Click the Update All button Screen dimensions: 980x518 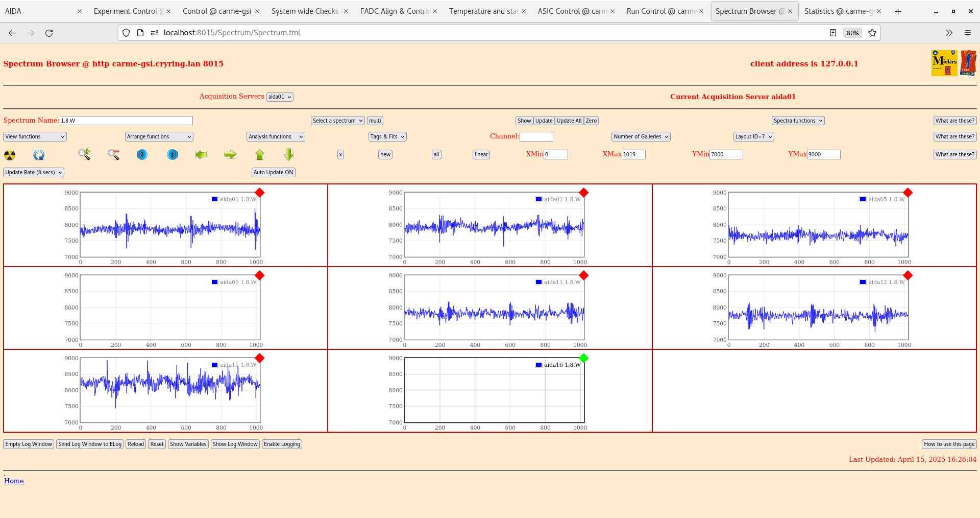(x=569, y=121)
